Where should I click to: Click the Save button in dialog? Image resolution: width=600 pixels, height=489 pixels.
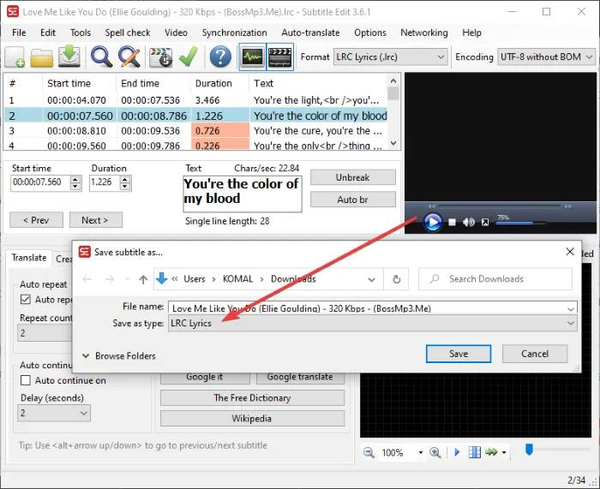[x=458, y=354]
